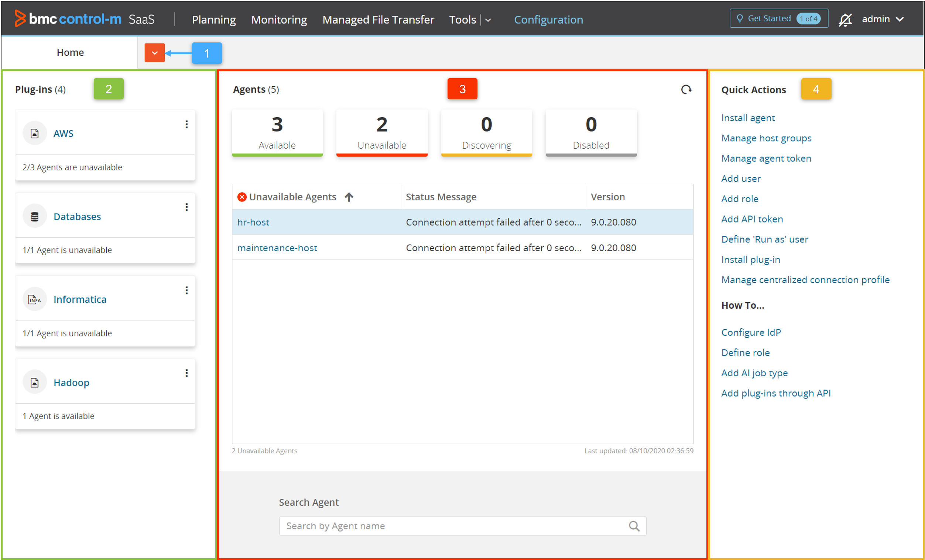Expand the orange domain dropdown arrow
This screenshot has height=560, width=925.
pos(155,53)
